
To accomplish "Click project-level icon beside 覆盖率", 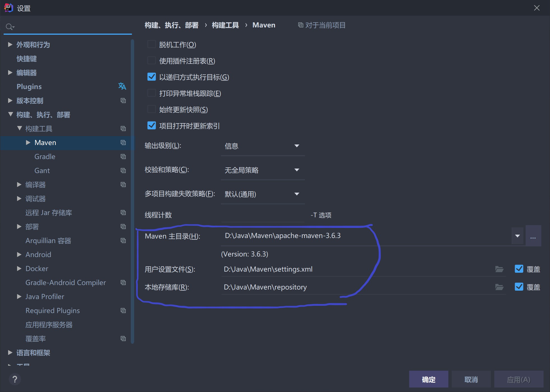I will pyautogui.click(x=123, y=339).
